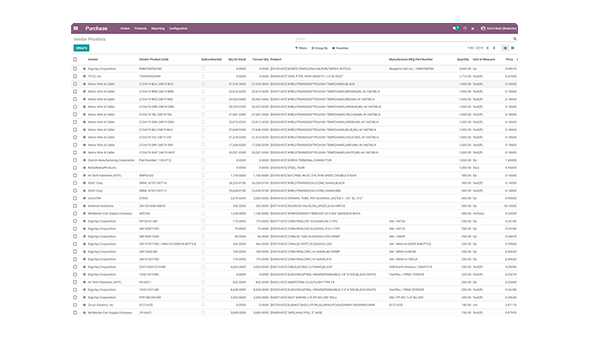Grab the drag handle of Wesco BLACK wire row

84,84
